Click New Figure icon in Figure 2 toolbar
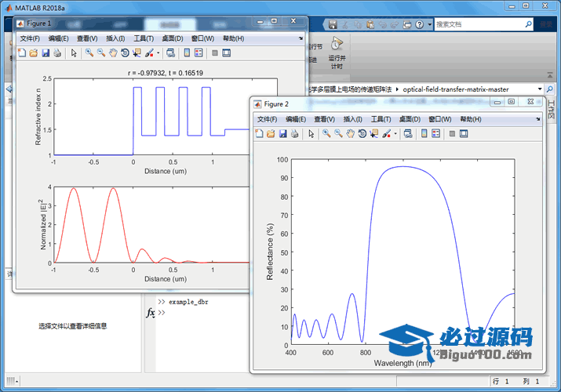561x392 pixels. pos(259,133)
